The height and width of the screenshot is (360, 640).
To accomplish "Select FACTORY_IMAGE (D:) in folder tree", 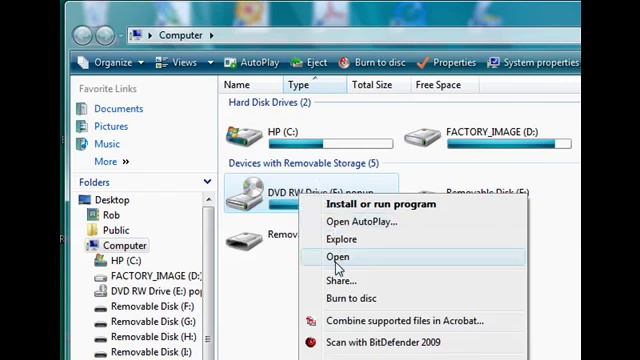I will (x=156, y=276).
